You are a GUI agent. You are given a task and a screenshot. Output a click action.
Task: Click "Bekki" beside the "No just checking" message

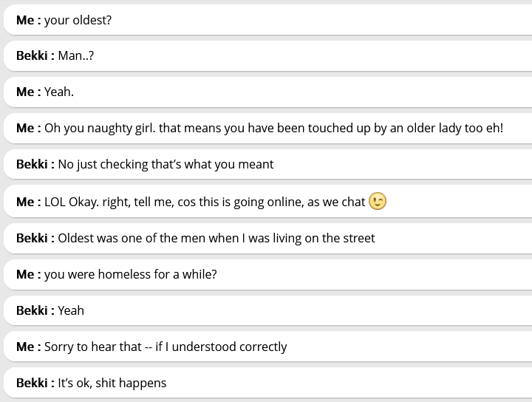33,165
